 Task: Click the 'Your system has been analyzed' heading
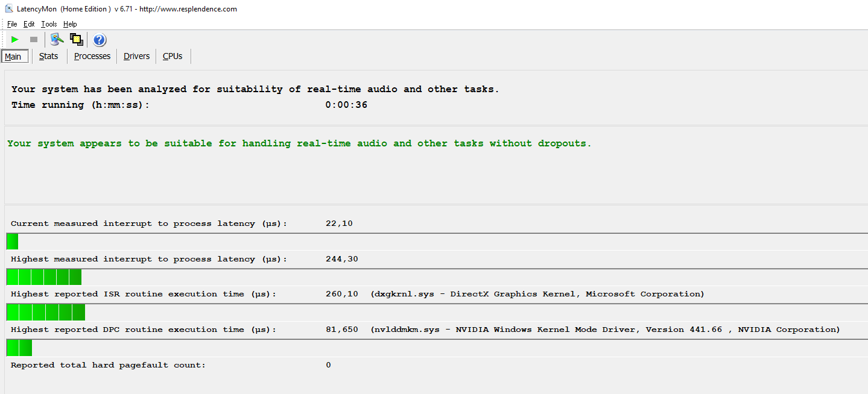255,89
